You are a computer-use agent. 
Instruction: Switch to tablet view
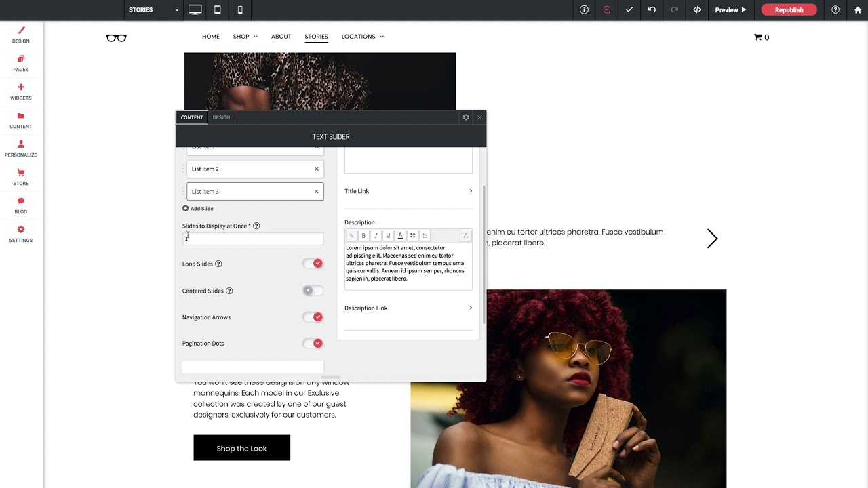coord(218,9)
